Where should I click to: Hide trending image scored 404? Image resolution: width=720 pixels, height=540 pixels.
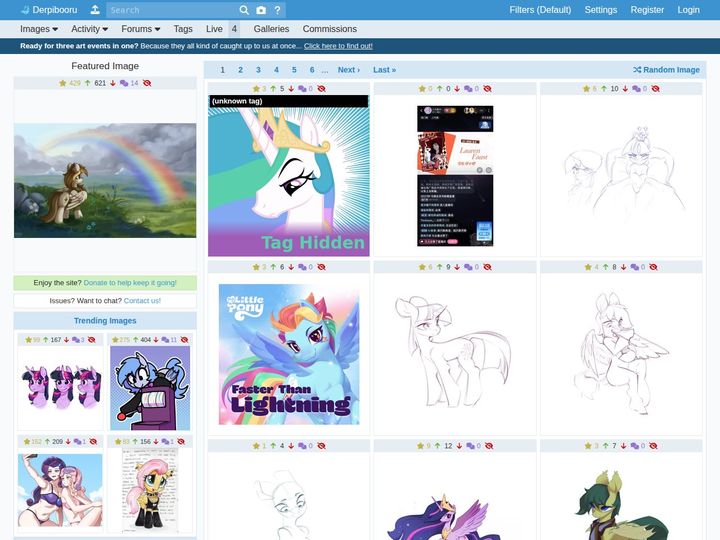coord(184,340)
